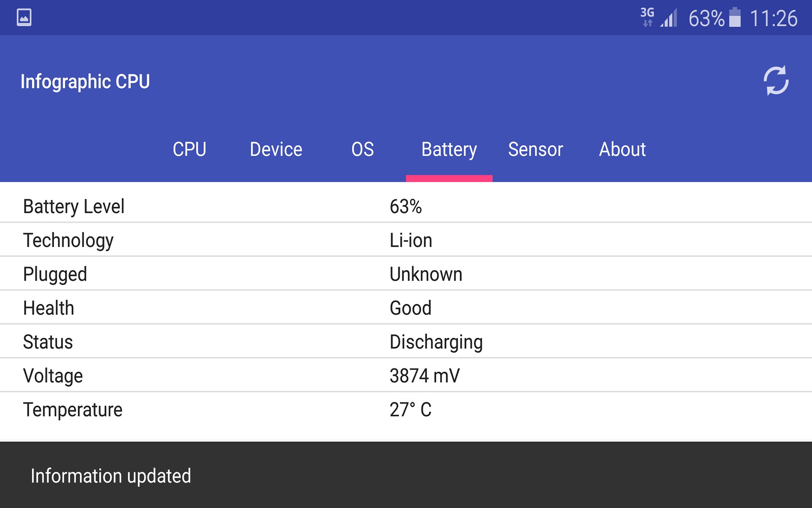Click the image notification icon in status bar
This screenshot has height=508, width=812.
point(24,17)
